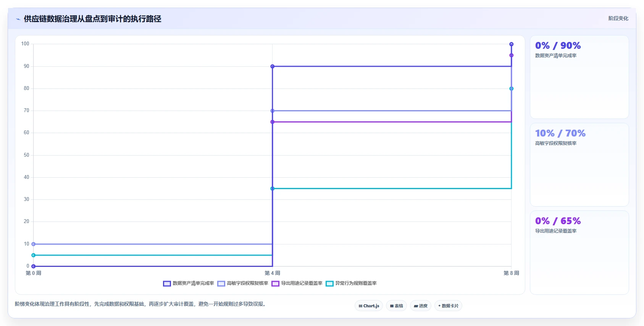Click the 高敏字段权限复核率 legend color box
The image size is (644, 326).
(221, 283)
